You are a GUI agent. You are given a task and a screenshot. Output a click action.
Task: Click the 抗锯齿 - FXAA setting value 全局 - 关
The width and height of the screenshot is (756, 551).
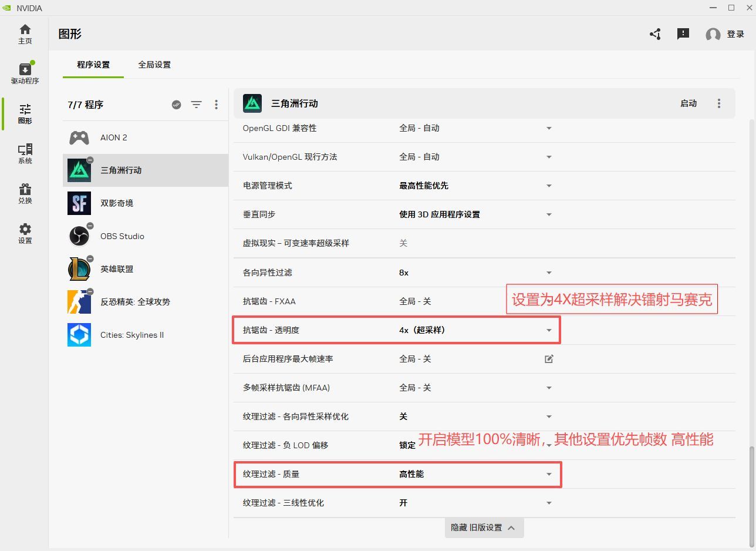(415, 301)
